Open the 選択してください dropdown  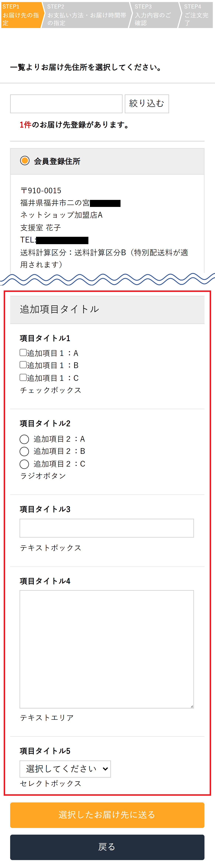(65, 769)
